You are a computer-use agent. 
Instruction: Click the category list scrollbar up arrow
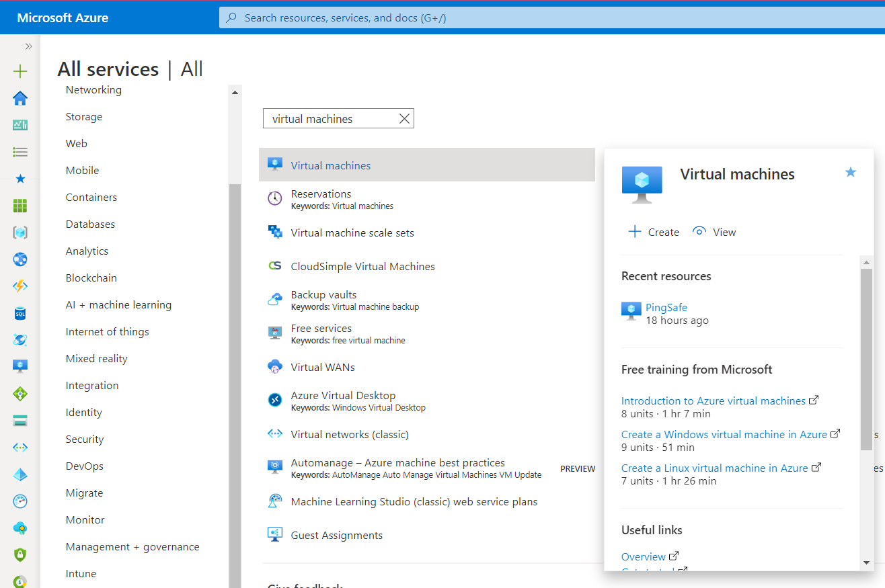point(235,93)
